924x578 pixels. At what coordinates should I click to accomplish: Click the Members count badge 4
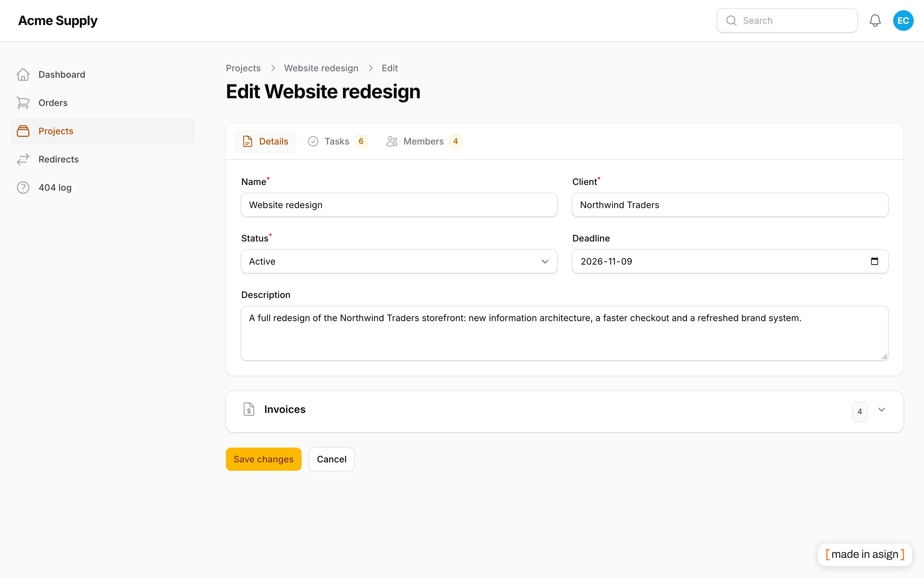tap(456, 141)
